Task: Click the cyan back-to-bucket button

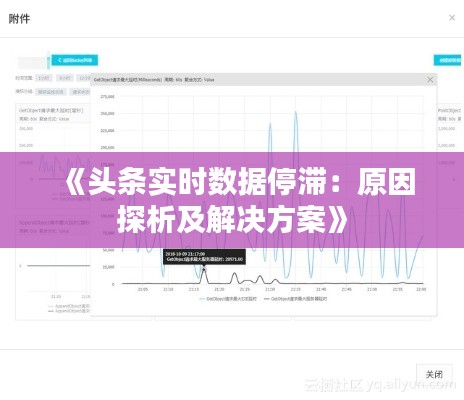Action: [x=75, y=60]
